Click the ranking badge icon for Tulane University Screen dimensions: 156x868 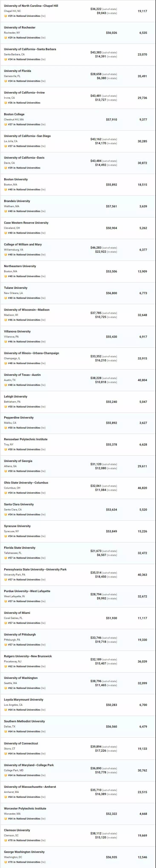pyautogui.click(x=6, y=298)
